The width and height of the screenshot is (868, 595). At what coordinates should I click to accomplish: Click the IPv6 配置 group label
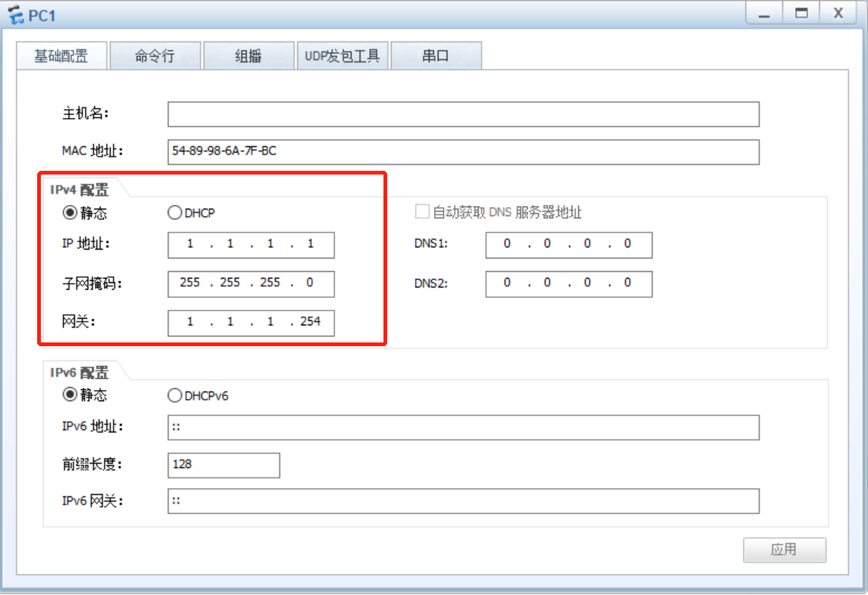pyautogui.click(x=80, y=372)
